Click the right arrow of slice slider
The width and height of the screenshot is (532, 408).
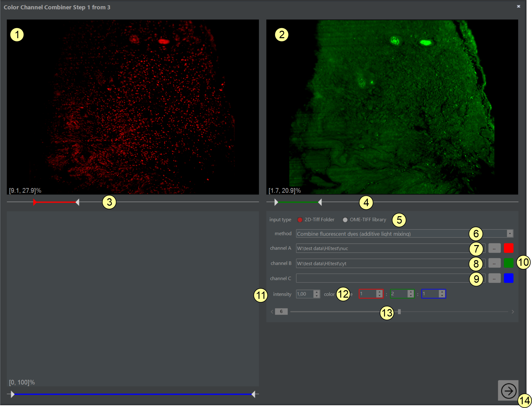pyautogui.click(x=513, y=312)
